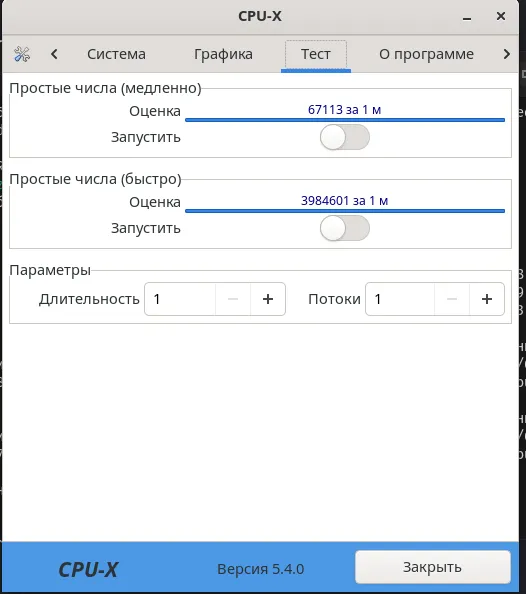The width and height of the screenshot is (526, 594).
Task: Focus the Длительность value field
Action: click(180, 299)
